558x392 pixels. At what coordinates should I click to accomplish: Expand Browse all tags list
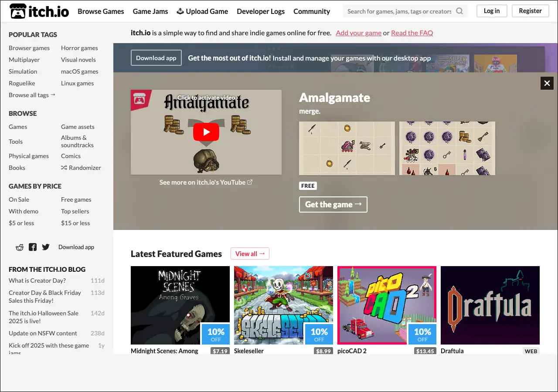pos(32,95)
